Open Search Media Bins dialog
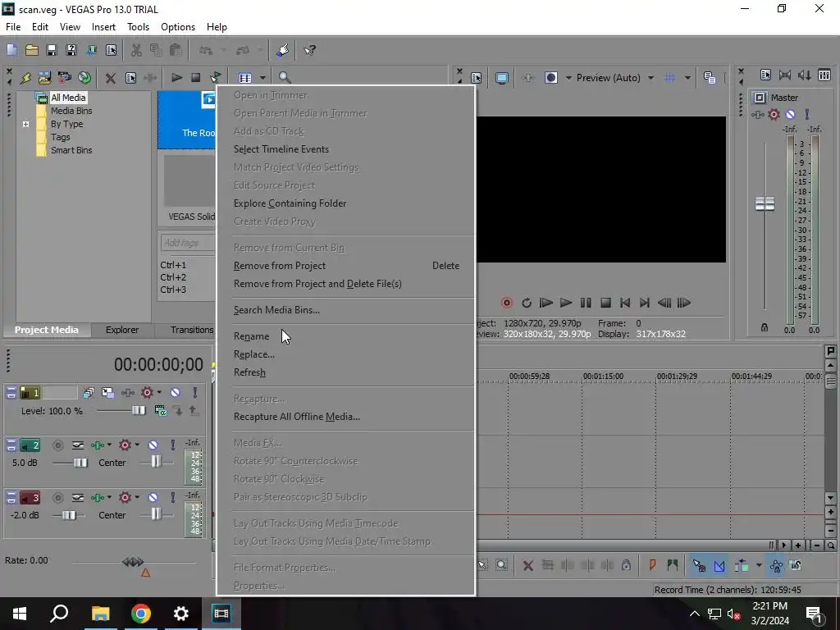 [x=276, y=310]
